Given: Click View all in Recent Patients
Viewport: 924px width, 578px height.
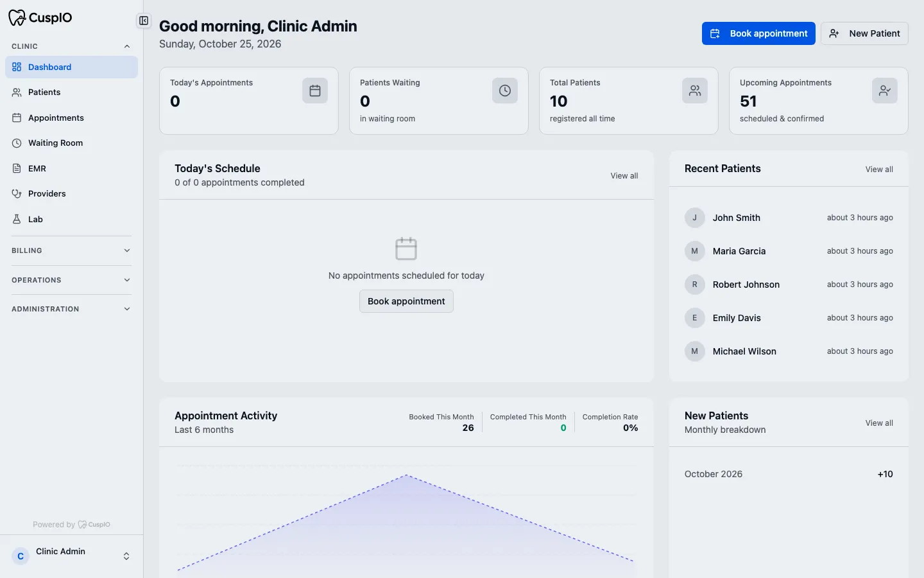Looking at the screenshot, I should 879,170.
